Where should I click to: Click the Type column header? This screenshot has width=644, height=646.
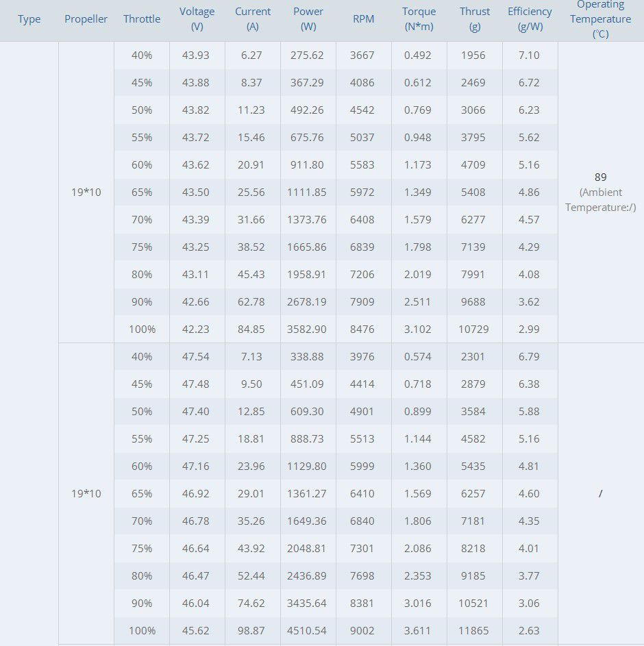click(29, 19)
